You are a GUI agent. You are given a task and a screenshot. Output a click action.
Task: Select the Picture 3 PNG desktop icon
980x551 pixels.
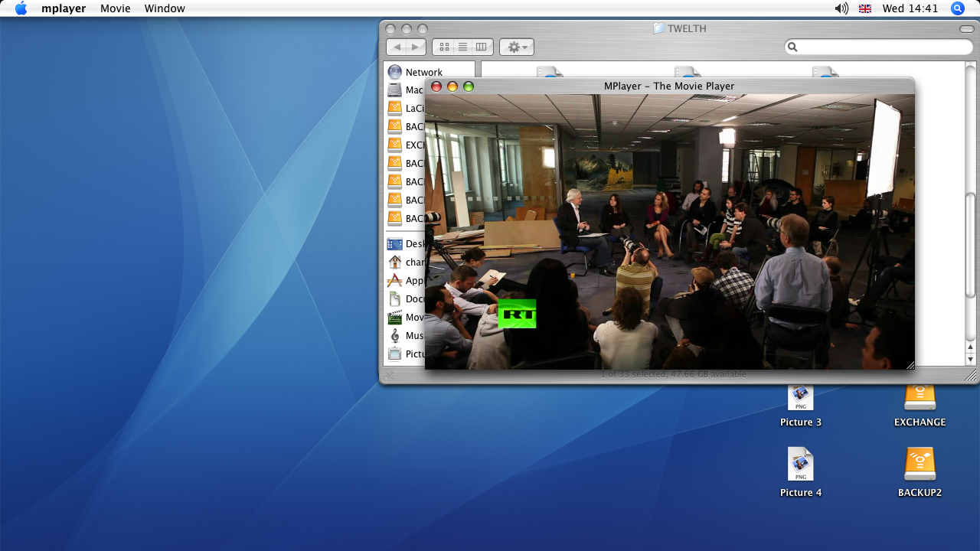(x=801, y=397)
